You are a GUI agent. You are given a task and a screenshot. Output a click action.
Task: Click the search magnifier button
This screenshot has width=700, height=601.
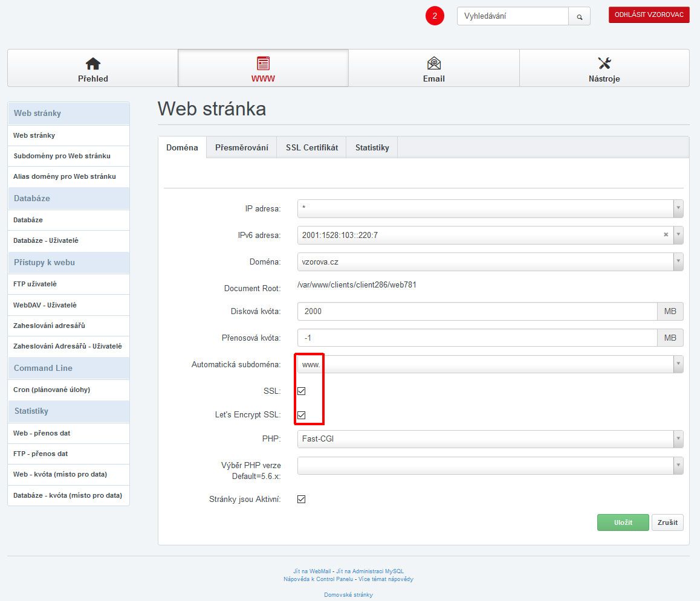[579, 16]
